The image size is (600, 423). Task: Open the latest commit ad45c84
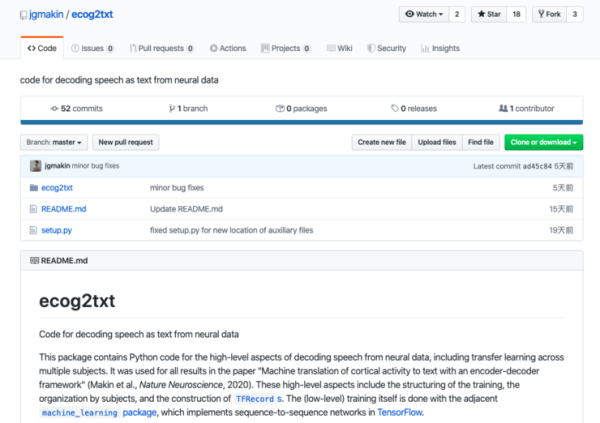(x=538, y=165)
